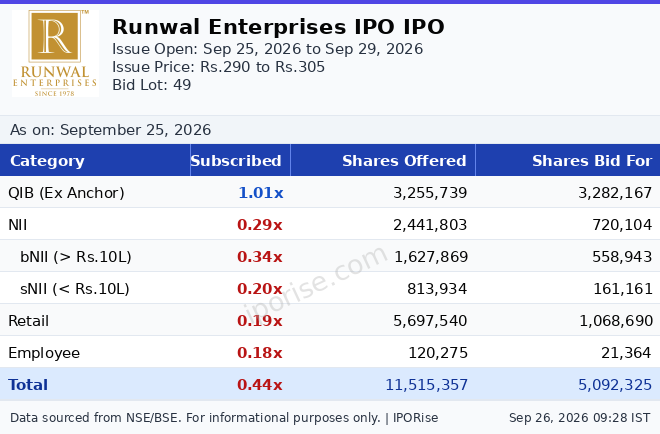Viewport: 660px width, 434px height.
Task: Select the QIB (Ex Anchor) row label
Action: (x=66, y=193)
